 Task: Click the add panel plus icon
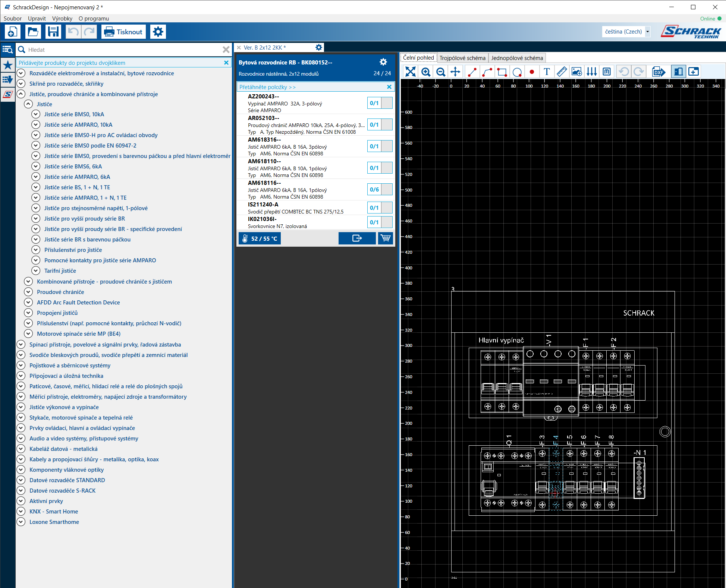694,72
